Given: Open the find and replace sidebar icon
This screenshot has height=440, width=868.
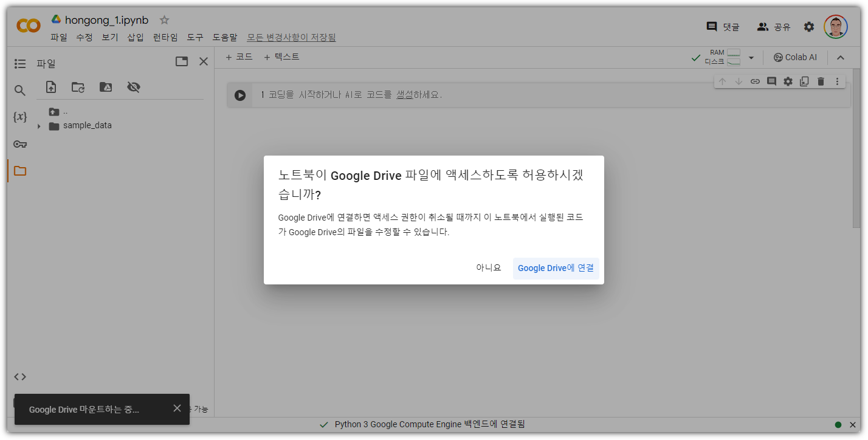Looking at the screenshot, I should click(20, 91).
